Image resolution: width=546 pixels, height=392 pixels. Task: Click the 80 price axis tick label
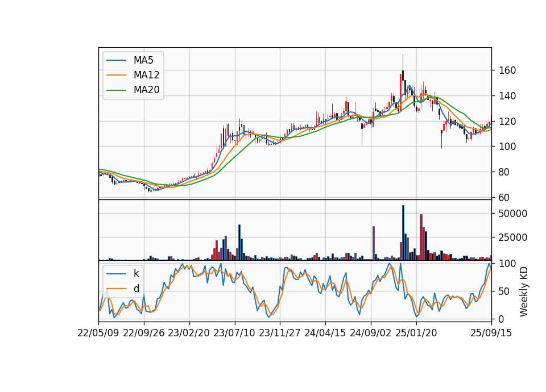coord(504,172)
